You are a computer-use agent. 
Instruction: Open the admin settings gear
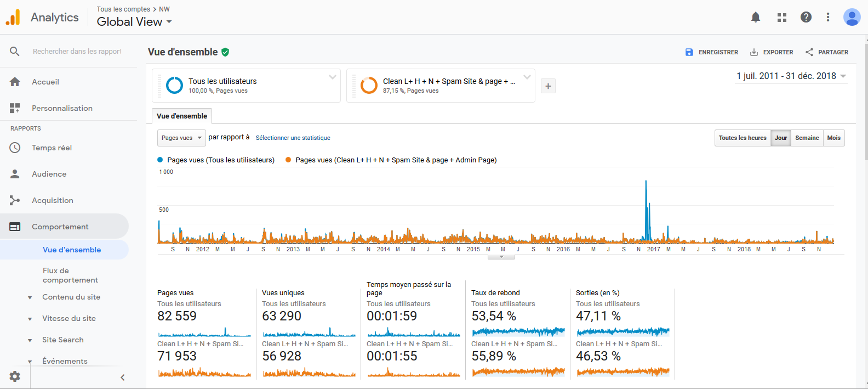click(15, 376)
